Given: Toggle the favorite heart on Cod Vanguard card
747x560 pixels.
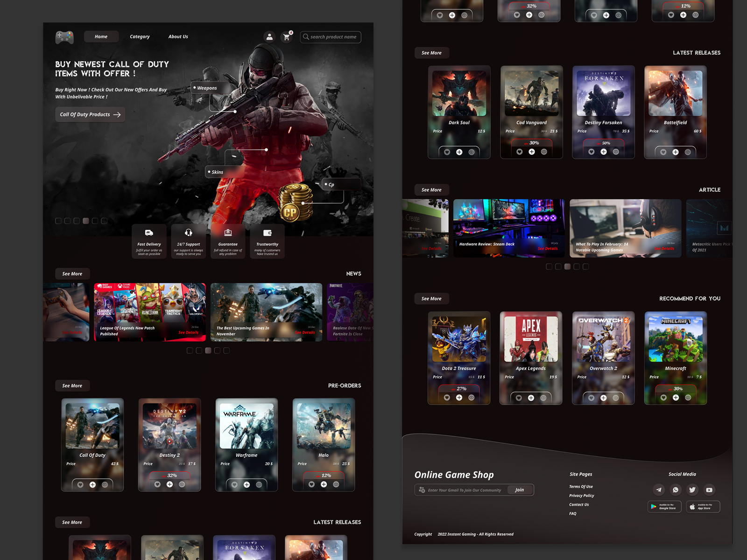Looking at the screenshot, I should click(519, 152).
